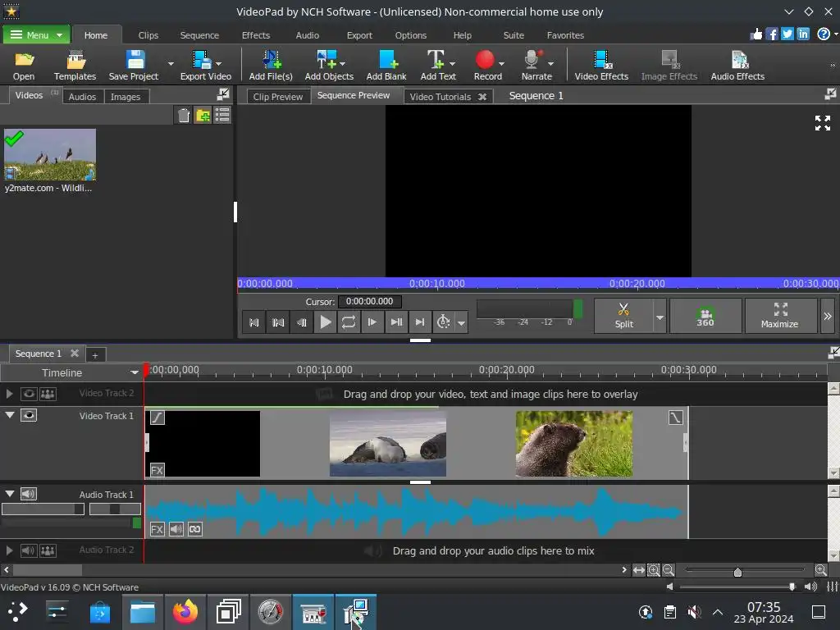840x630 pixels.
Task: Expand Video Track 2
Action: [9, 394]
